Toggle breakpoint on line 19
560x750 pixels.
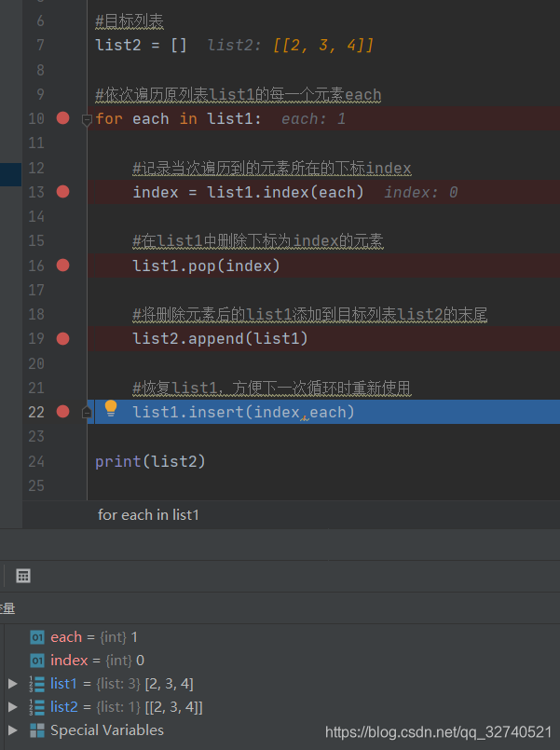62,338
